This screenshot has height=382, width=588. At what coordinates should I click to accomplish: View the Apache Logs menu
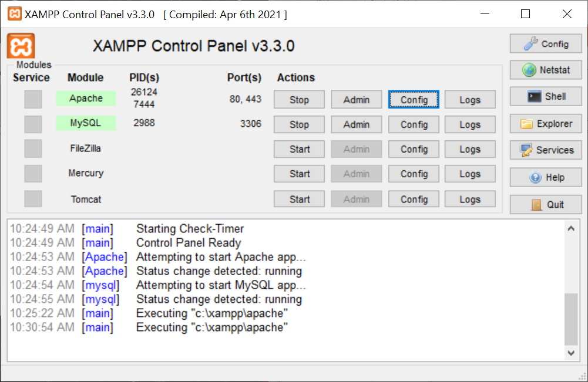(x=470, y=100)
